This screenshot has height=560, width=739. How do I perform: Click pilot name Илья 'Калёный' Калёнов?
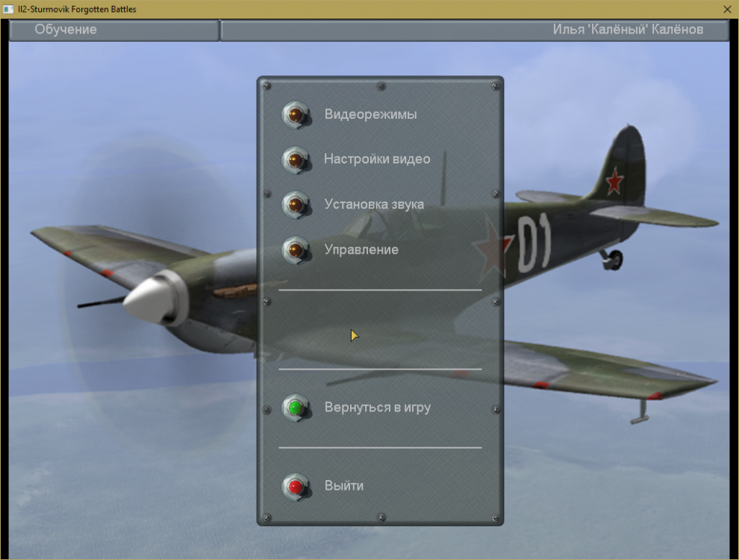coord(628,29)
